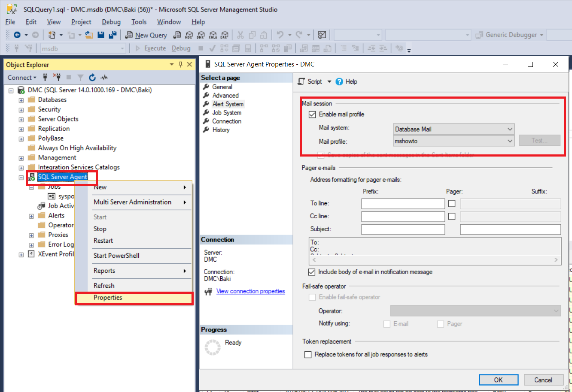Click the Activity Monitor icon in Object Explorer
The height and width of the screenshot is (392, 572).
[x=104, y=78]
